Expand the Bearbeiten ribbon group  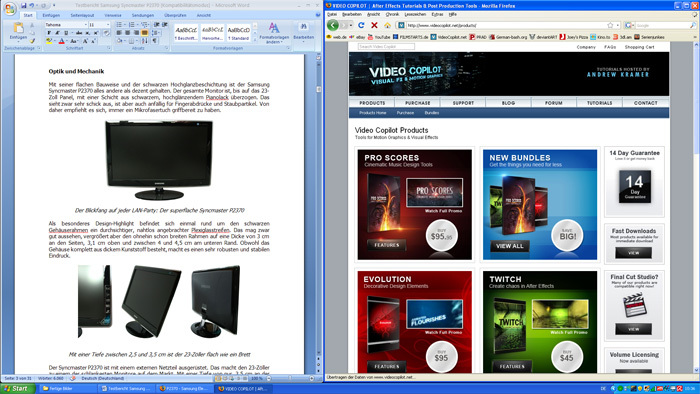[x=304, y=32]
